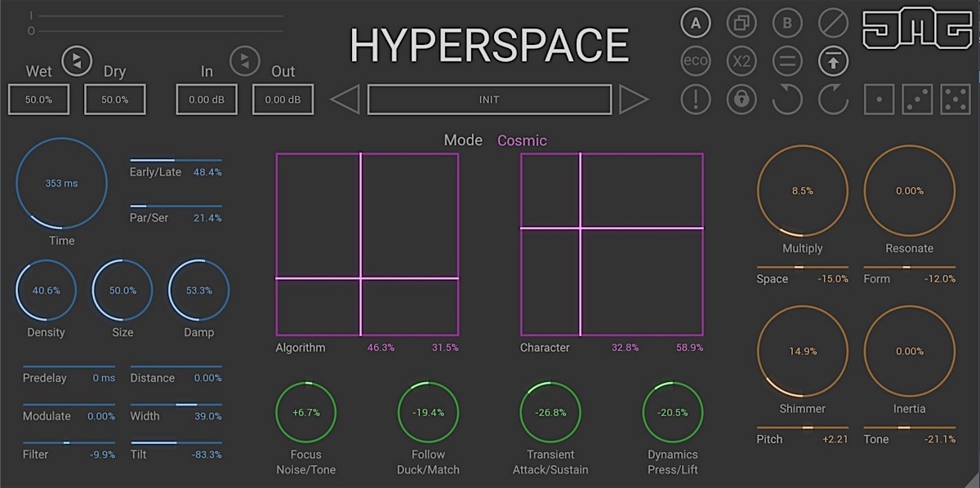
Task: Click the three-dot dice randomize icon
Action: pyautogui.click(x=917, y=100)
